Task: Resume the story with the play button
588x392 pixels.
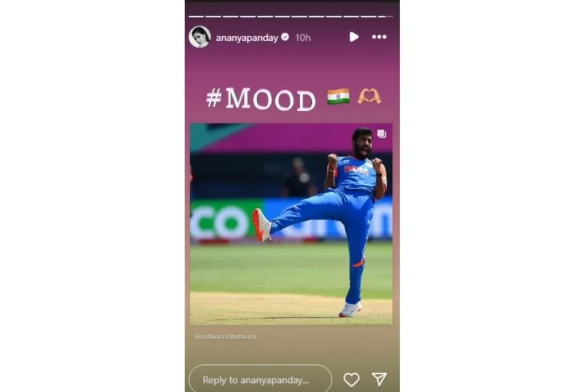Action: (354, 37)
